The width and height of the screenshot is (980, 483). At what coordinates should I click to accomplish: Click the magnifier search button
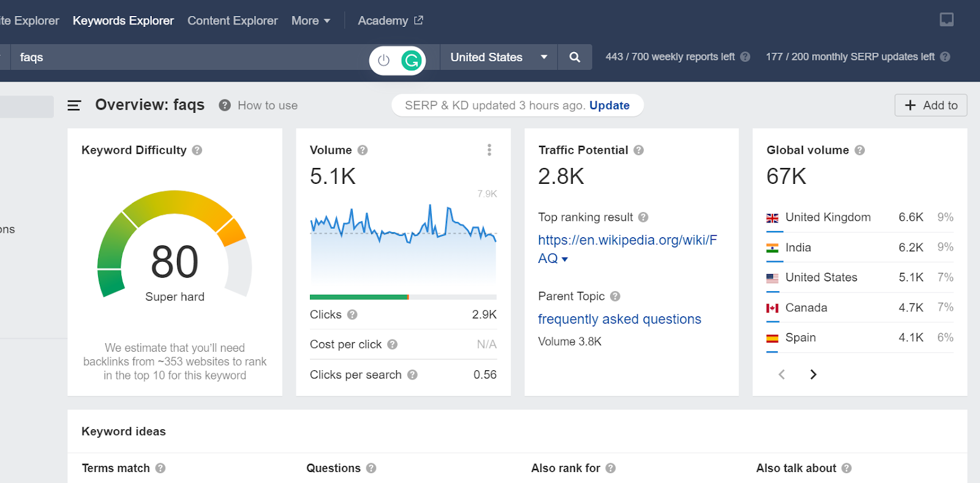pos(575,57)
